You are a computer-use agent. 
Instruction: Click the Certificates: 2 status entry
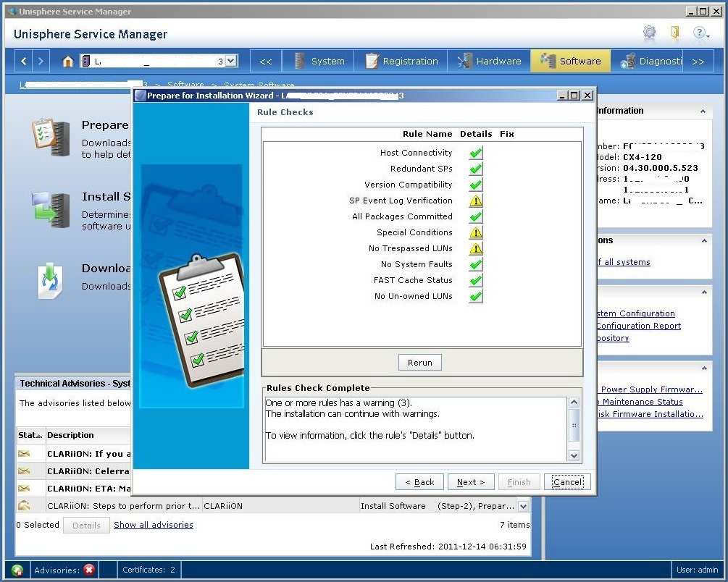[148, 570]
